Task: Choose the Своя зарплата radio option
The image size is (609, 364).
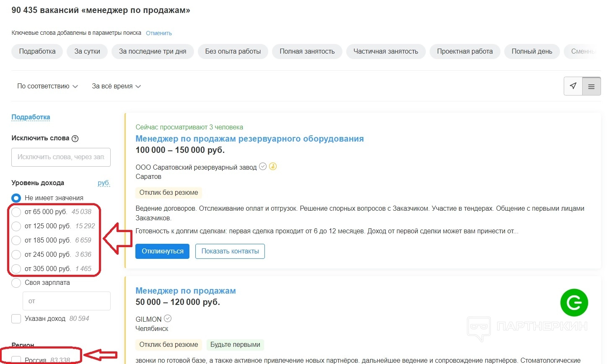Action: [16, 283]
